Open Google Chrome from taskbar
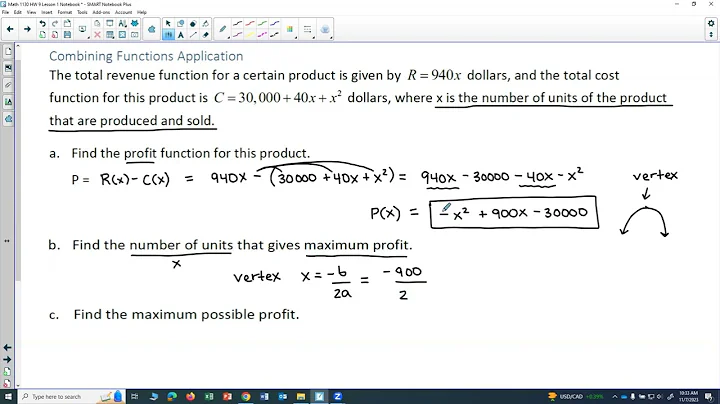The image size is (720, 404). 246,396
